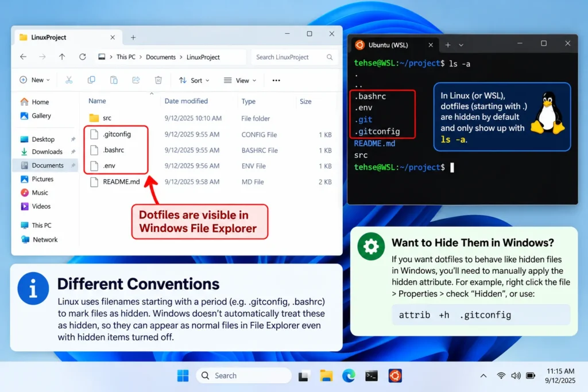Select the .env file in file list
Screen dimensions: 588x392
coord(211,166)
